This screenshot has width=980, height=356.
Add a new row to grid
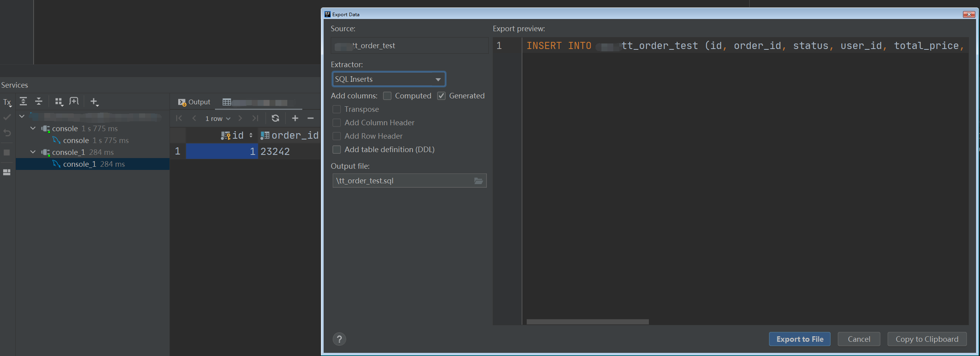click(295, 118)
